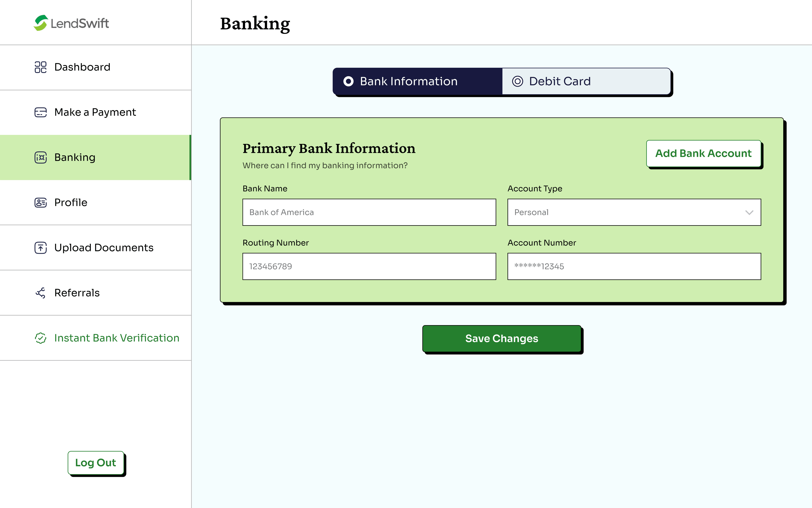
Task: Select the Bank Information radio option
Action: point(417,81)
